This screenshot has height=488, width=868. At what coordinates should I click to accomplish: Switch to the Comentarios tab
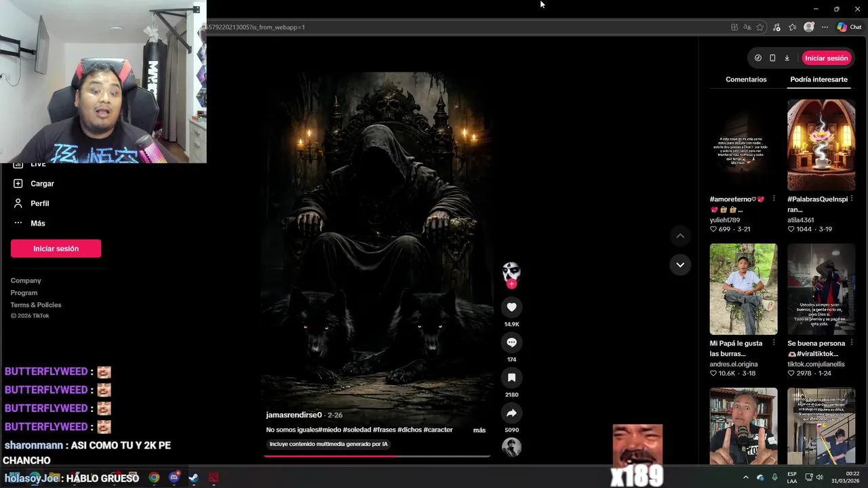(746, 79)
